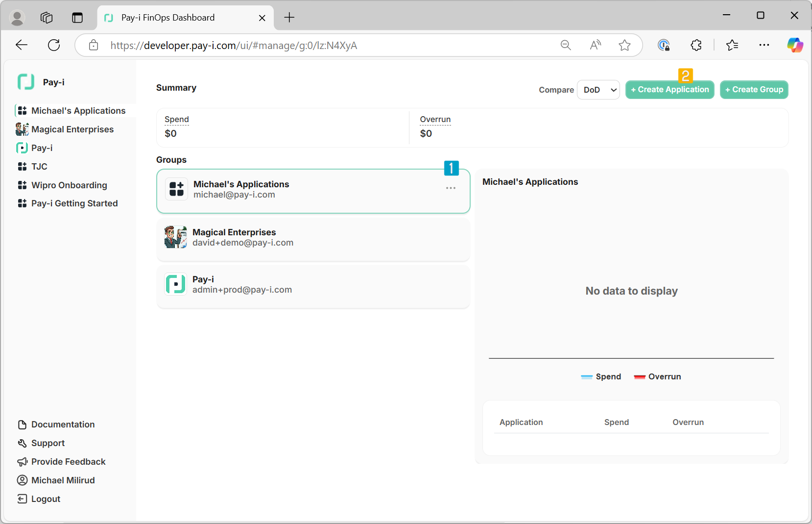Screen dimensions: 812x524
Task: Select the Pay-i FinOps Dashboard browser tab
Action: (x=185, y=18)
